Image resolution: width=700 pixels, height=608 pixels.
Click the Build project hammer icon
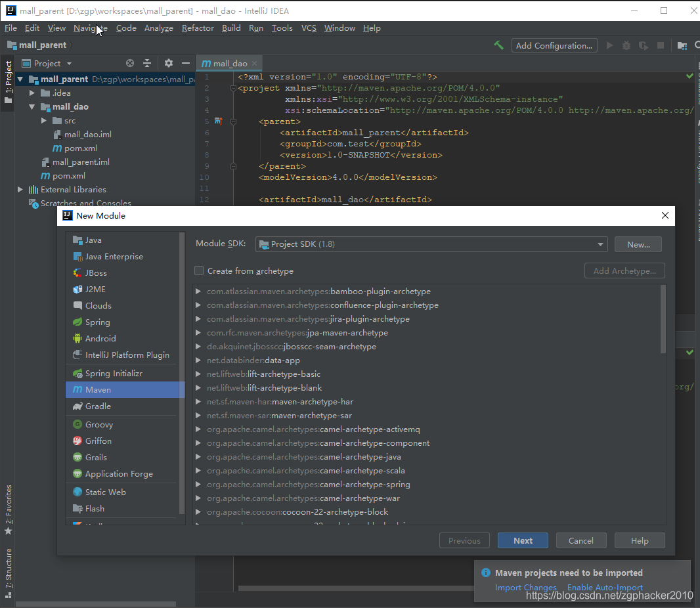click(x=498, y=45)
